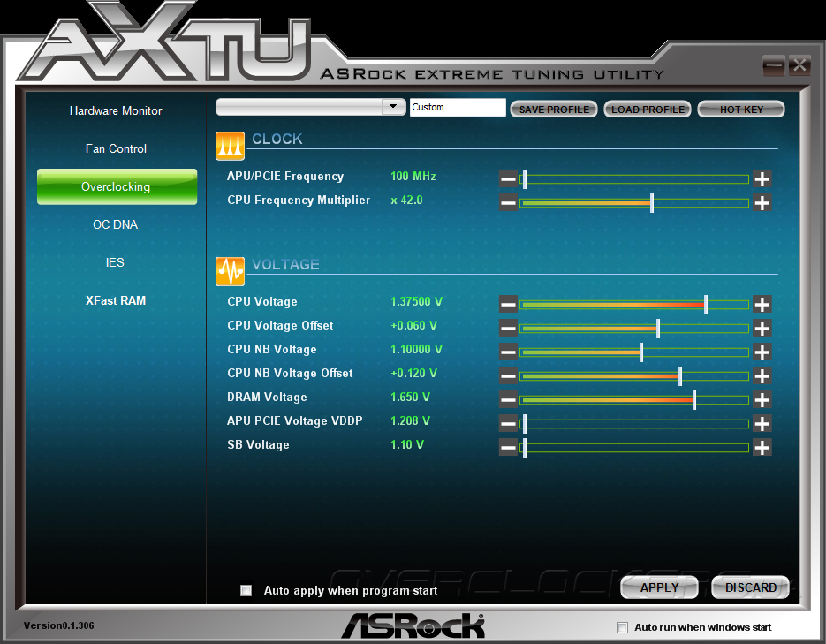Open HOT KEY settings
Image resolution: width=826 pixels, height=644 pixels.
[741, 110]
